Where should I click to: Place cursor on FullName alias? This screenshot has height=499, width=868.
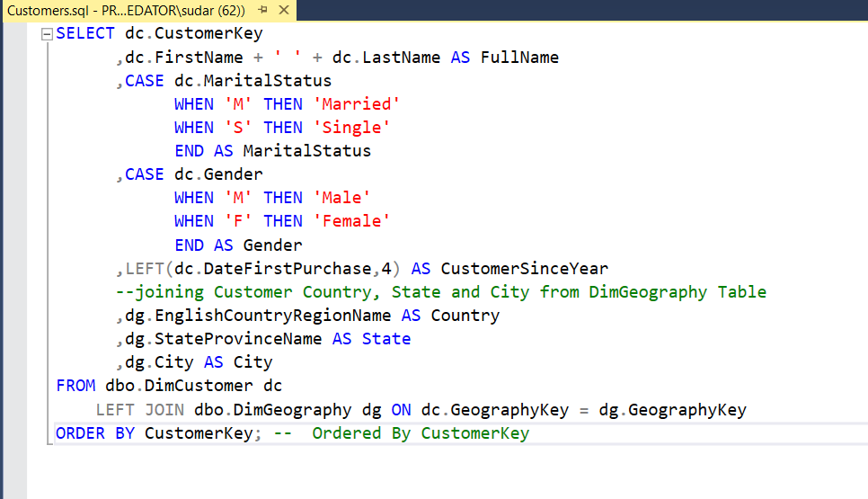[519, 58]
